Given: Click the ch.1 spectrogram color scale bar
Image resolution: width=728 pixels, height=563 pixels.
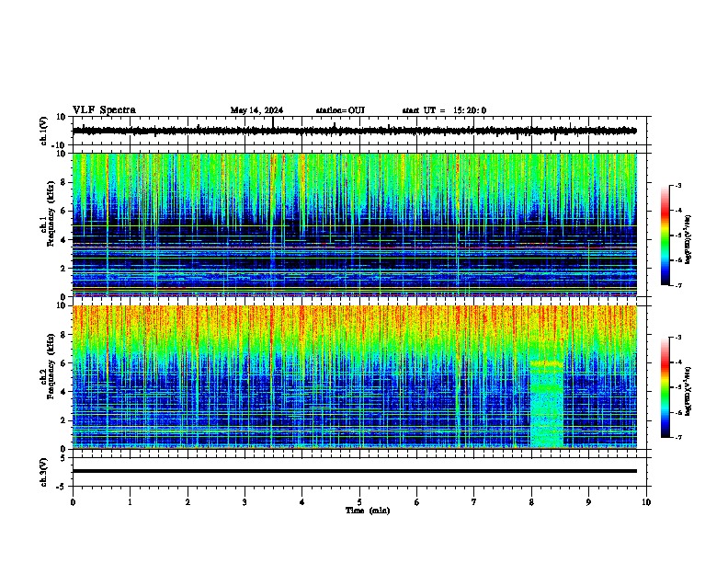Looking at the screenshot, I should coord(665,236).
